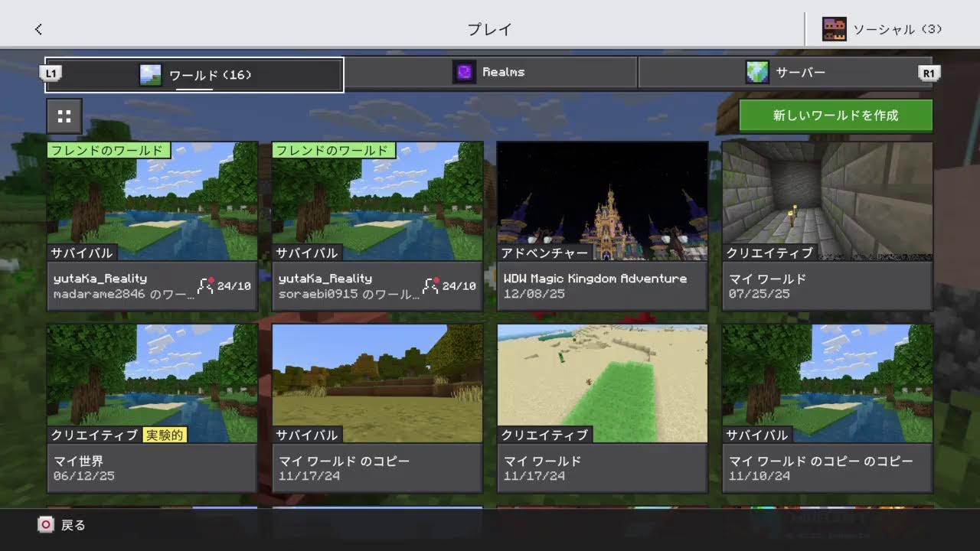The image size is (980, 551).
Task: Click the 戻る back label
Action: pos(73,525)
